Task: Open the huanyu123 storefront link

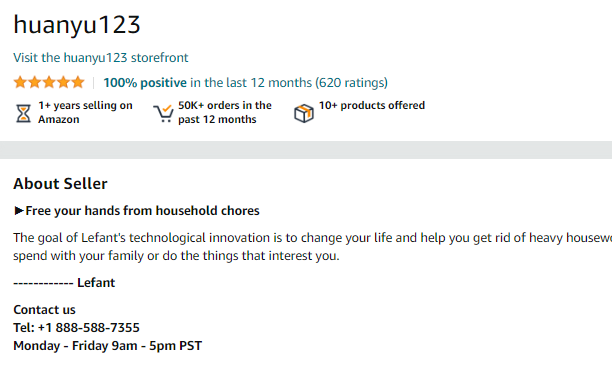Action: coord(101,58)
